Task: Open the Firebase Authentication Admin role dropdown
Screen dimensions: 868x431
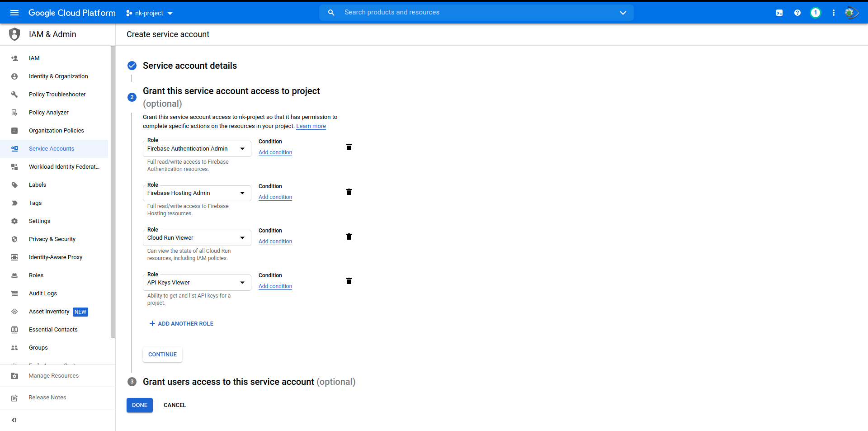Action: (x=197, y=149)
